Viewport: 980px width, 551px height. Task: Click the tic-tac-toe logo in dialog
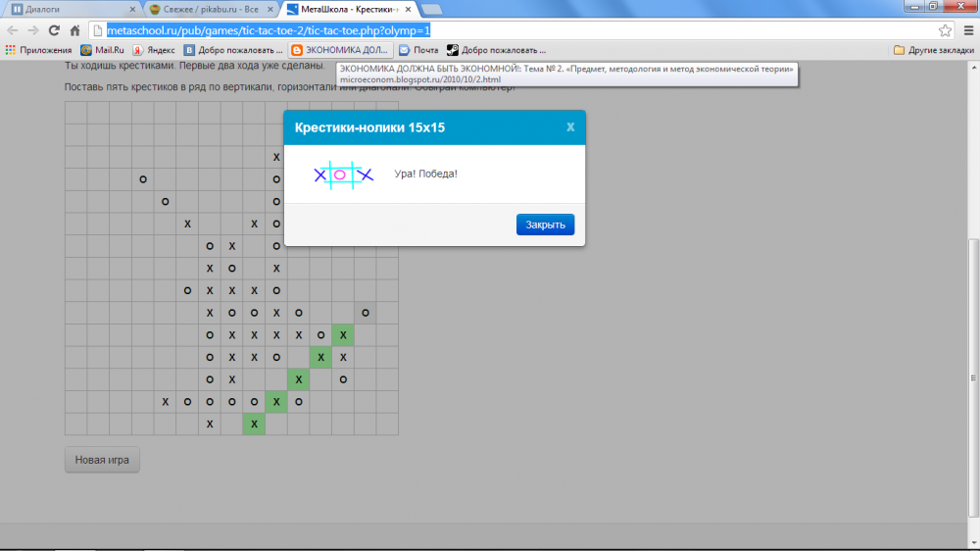point(343,175)
